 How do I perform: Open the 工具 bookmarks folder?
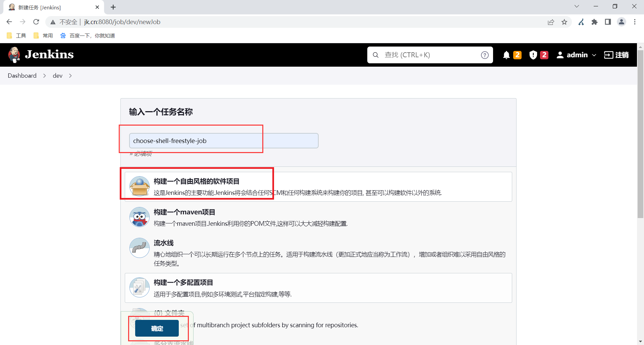pos(16,36)
